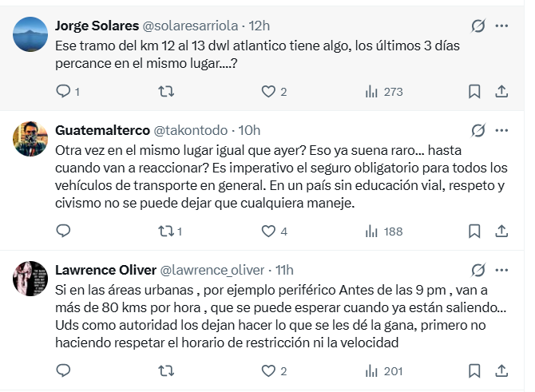Open more options on Lawrence Oliver's tweet
Screen dimensions: 535x392
point(501,269)
